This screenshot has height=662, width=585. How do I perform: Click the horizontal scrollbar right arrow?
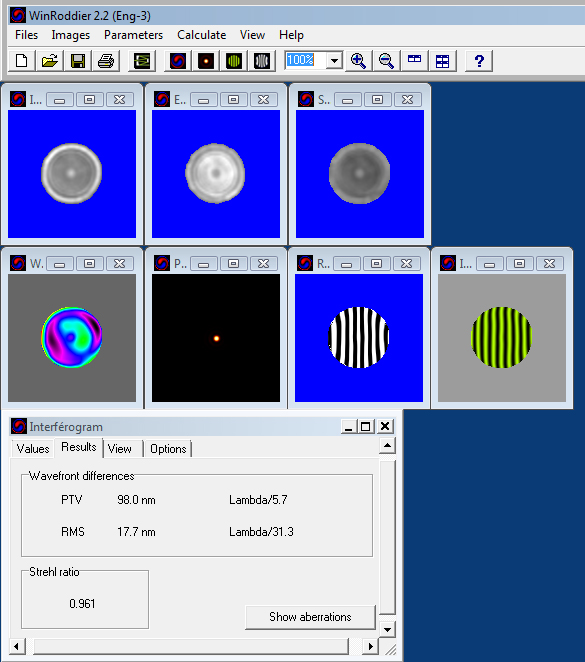[370, 646]
